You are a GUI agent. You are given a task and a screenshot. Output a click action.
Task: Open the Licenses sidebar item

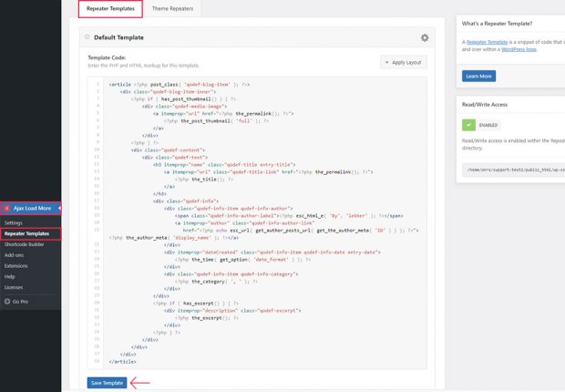14,286
